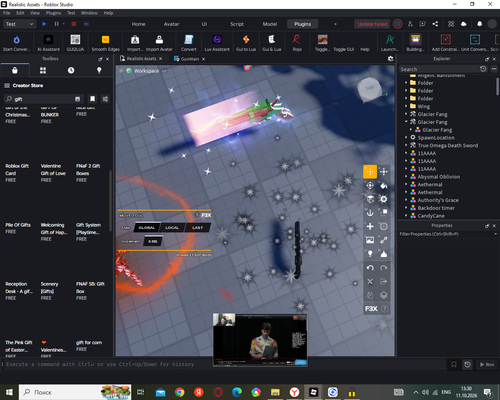Image resolution: width=500 pixels, height=400 pixels.
Task: Open the Rojo plugin
Action: coord(297,43)
